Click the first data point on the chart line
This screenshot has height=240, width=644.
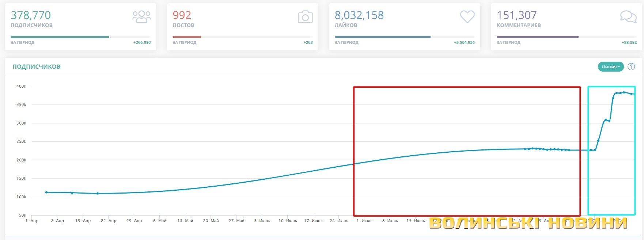[x=46, y=192]
